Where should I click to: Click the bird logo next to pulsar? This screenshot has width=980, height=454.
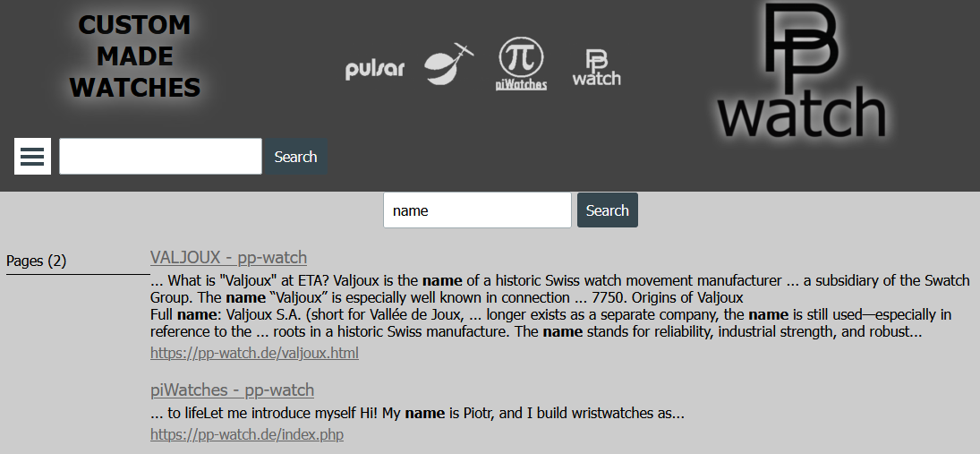pos(447,64)
